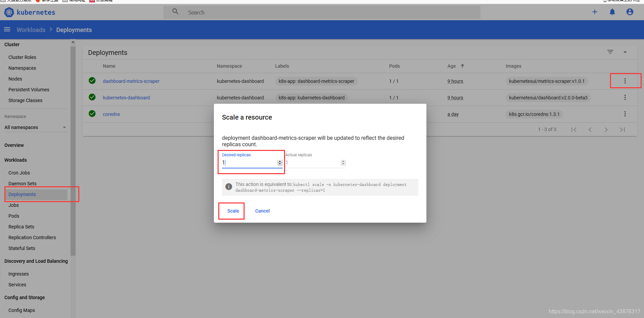Viewport: 644px width, 318px height.
Task: Go to next page pagination icon
Action: pos(606,130)
